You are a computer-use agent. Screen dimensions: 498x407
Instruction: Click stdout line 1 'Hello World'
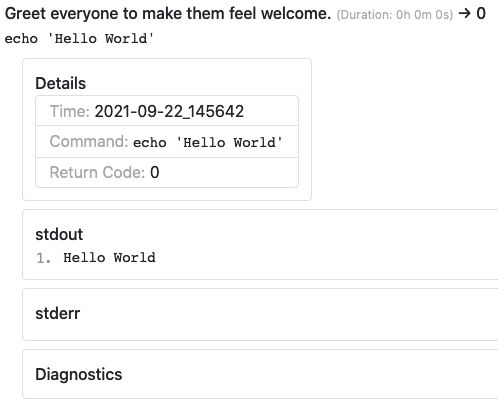click(x=109, y=258)
